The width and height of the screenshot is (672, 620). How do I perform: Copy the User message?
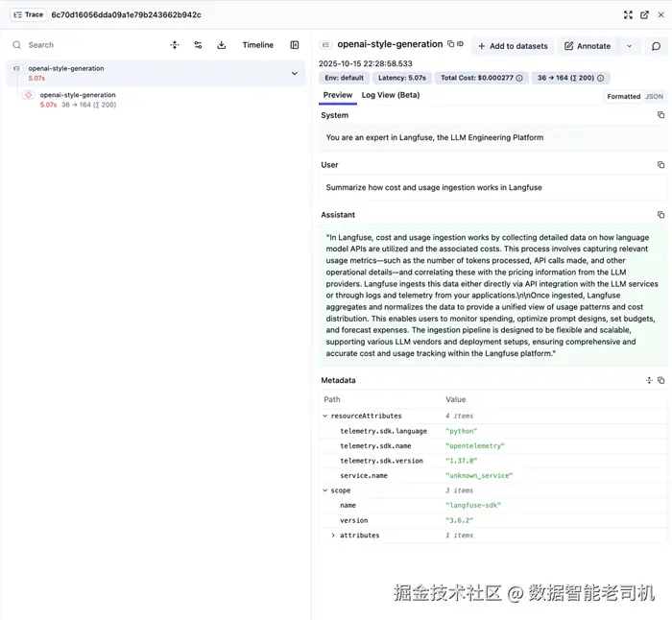tap(660, 164)
